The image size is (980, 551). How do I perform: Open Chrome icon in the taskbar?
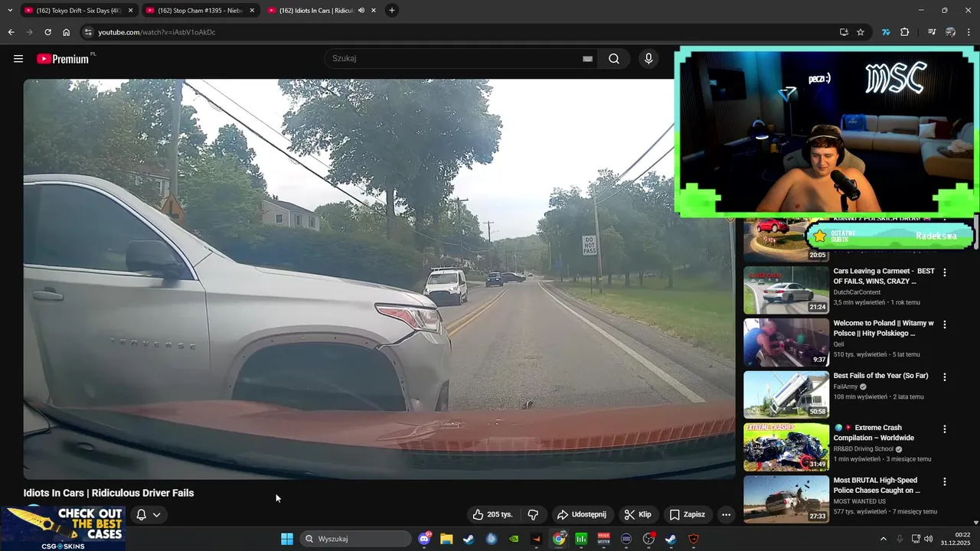559,539
